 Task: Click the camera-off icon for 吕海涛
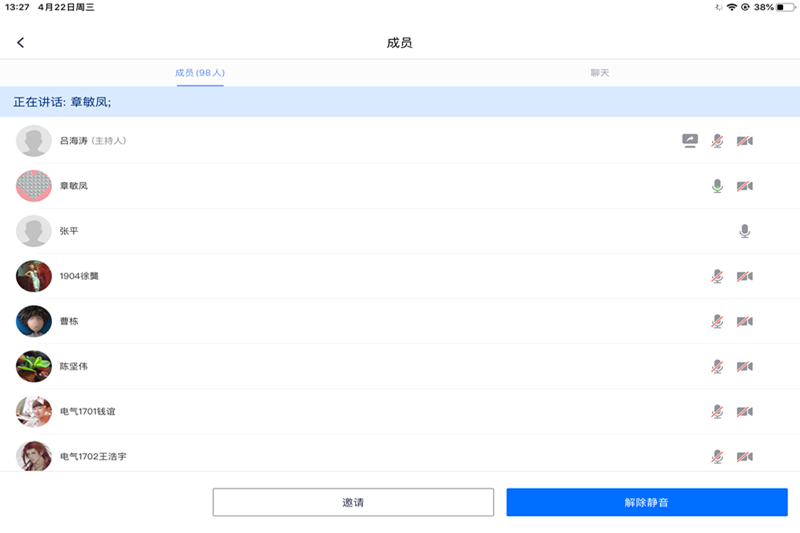[745, 141]
